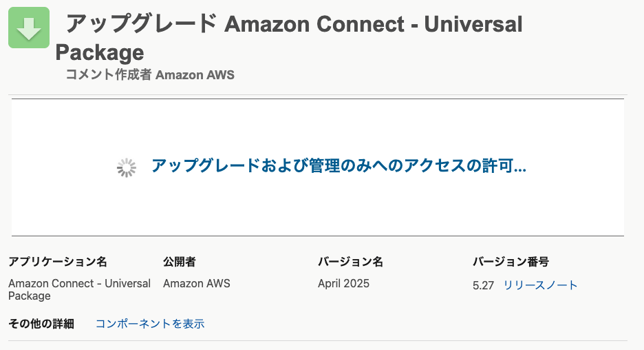This screenshot has height=350, width=644.
Task: Click the separator line under the page header
Action: coord(318,95)
